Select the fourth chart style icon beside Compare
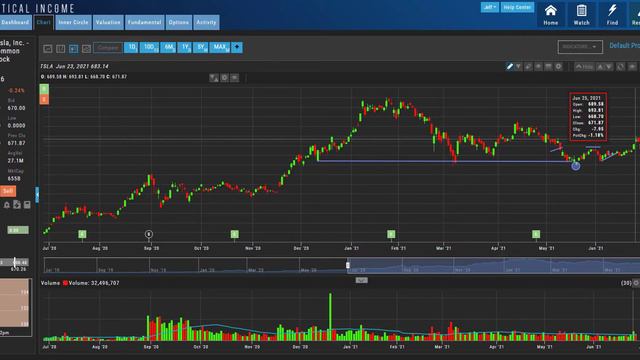 pos(86,49)
